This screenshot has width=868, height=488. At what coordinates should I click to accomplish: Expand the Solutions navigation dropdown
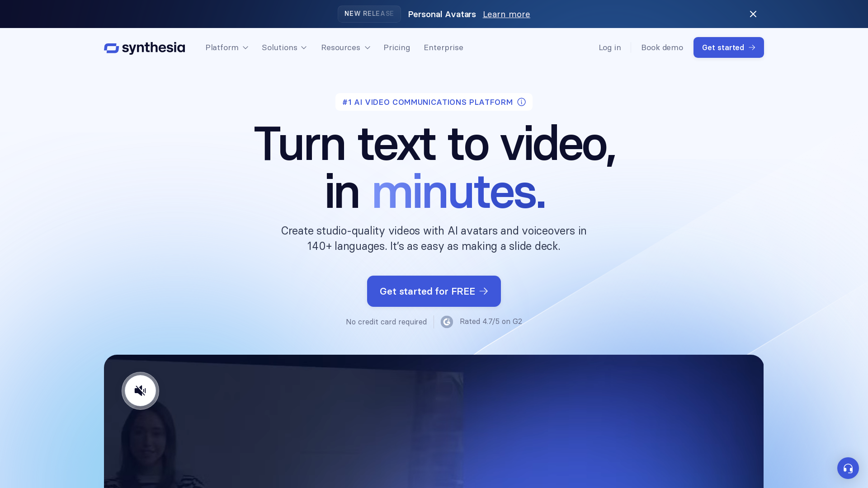[x=284, y=47]
